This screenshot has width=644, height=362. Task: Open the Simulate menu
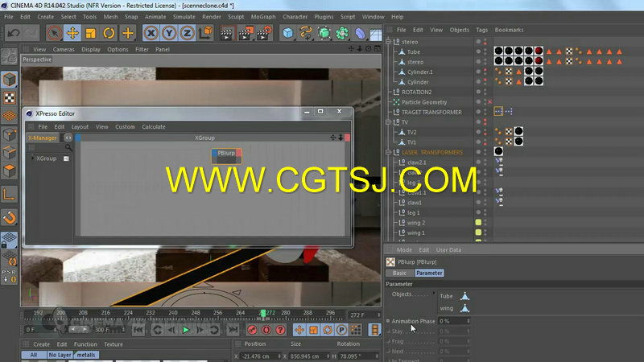pyautogui.click(x=184, y=17)
